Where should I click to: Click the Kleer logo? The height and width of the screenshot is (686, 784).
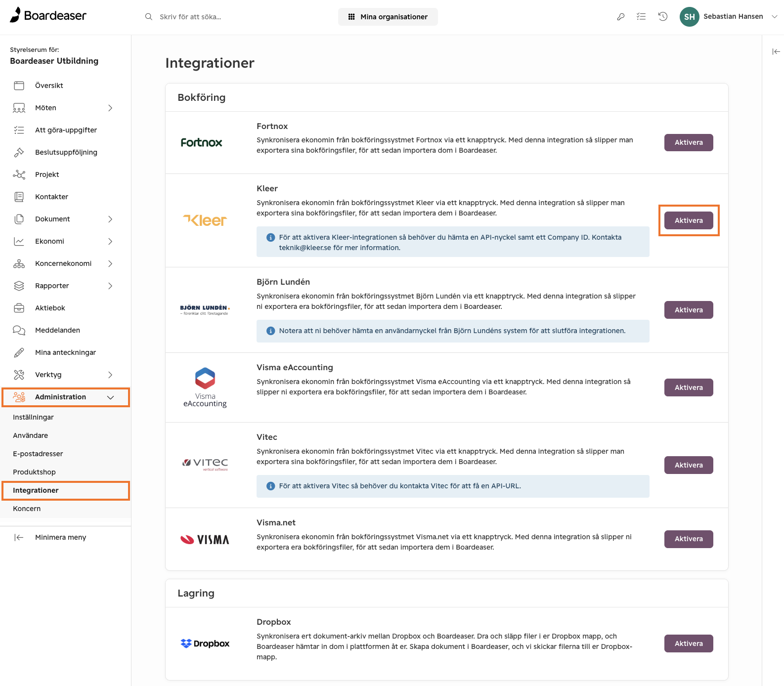point(205,220)
